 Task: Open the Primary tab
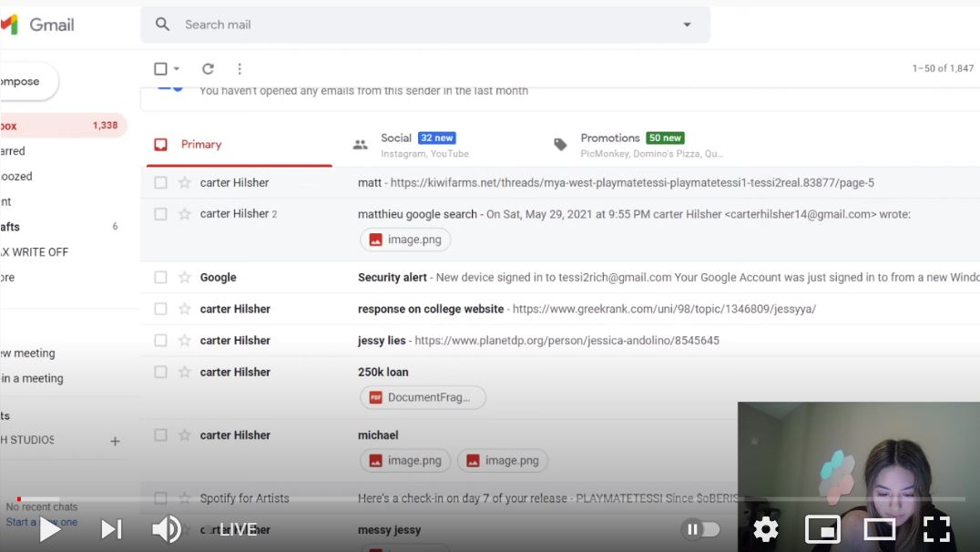[240, 145]
